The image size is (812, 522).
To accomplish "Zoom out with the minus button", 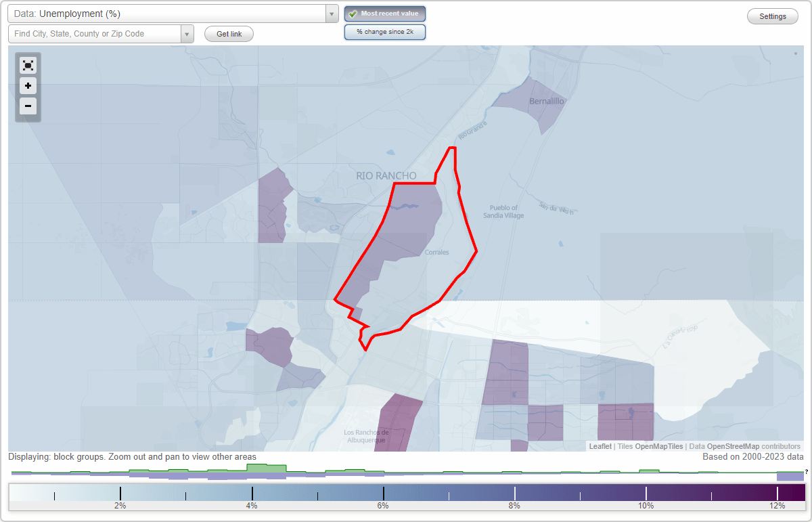I will pyautogui.click(x=28, y=106).
